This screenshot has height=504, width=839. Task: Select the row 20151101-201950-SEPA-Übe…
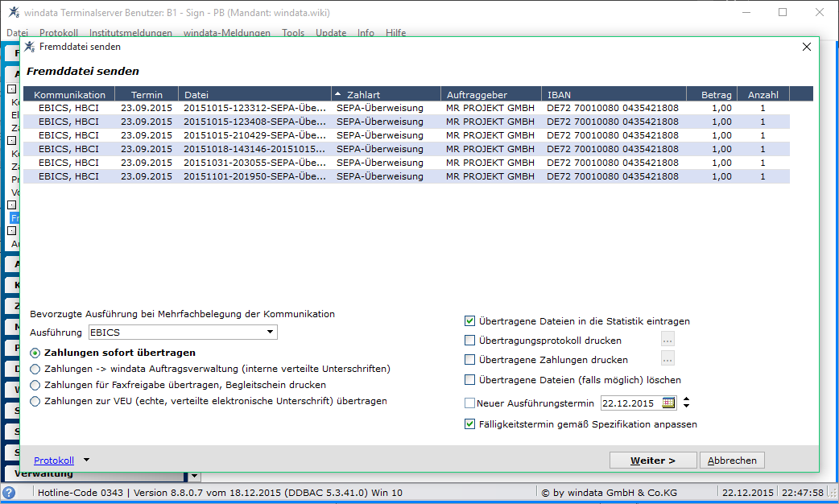407,176
